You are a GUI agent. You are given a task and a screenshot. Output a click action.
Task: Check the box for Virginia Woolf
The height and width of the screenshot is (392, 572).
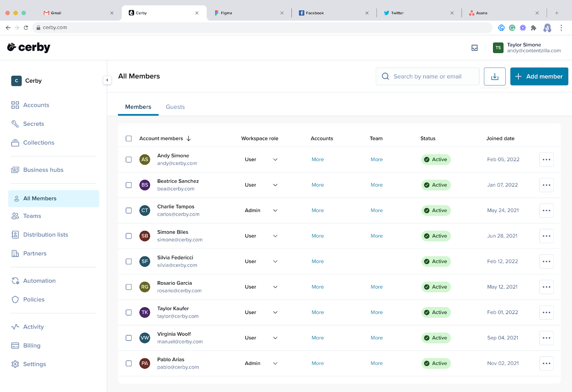coord(129,338)
